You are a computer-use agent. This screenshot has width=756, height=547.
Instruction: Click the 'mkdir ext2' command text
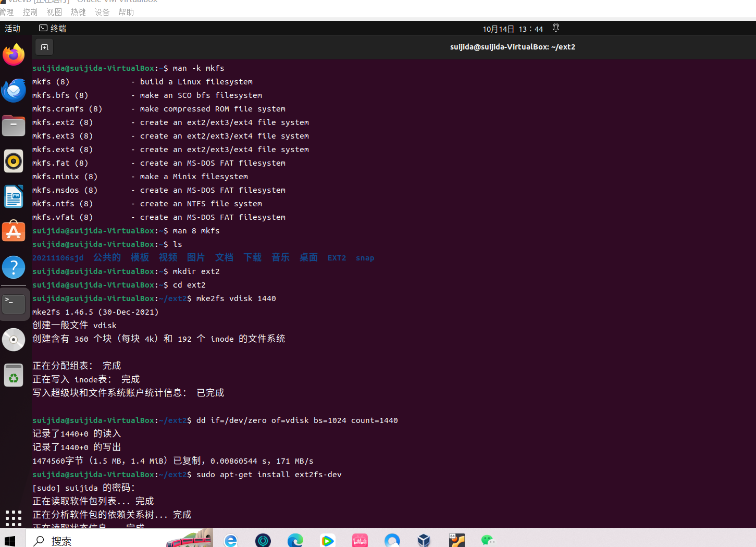pyautogui.click(x=196, y=271)
